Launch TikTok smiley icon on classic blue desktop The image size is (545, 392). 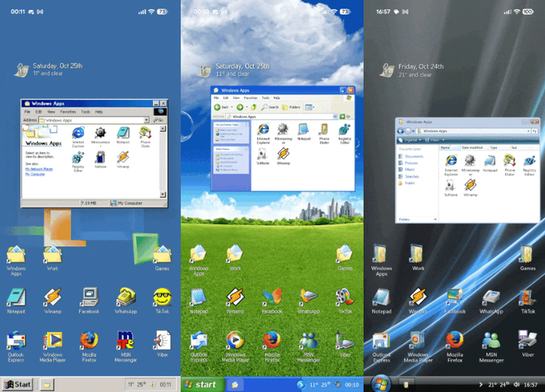(162, 298)
